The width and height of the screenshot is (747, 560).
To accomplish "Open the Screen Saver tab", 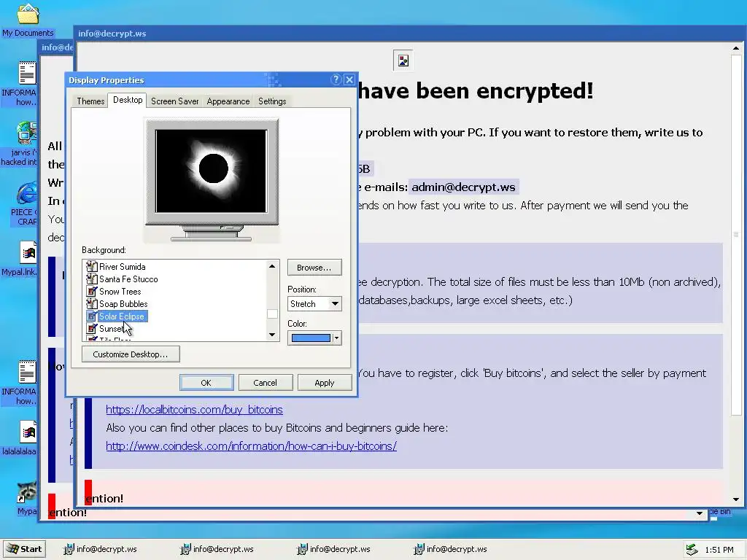I will coord(174,101).
